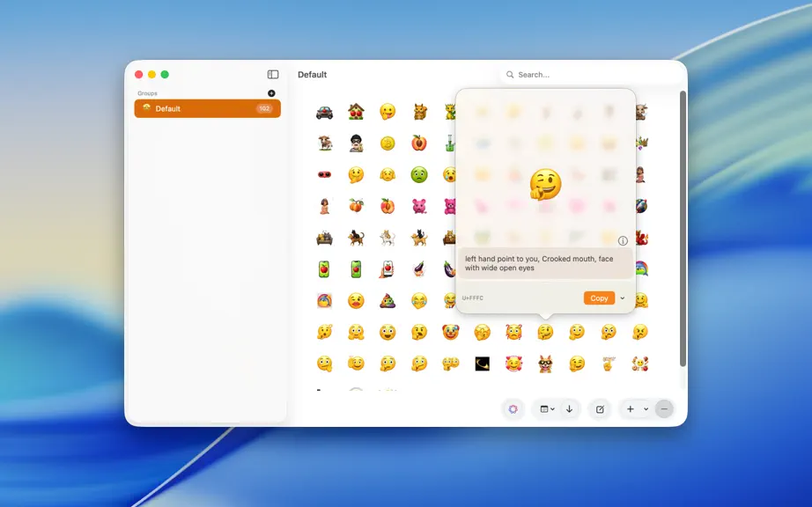This screenshot has width=812, height=507.
Task: Select the two faces side by side emoji
Action: tap(451, 364)
